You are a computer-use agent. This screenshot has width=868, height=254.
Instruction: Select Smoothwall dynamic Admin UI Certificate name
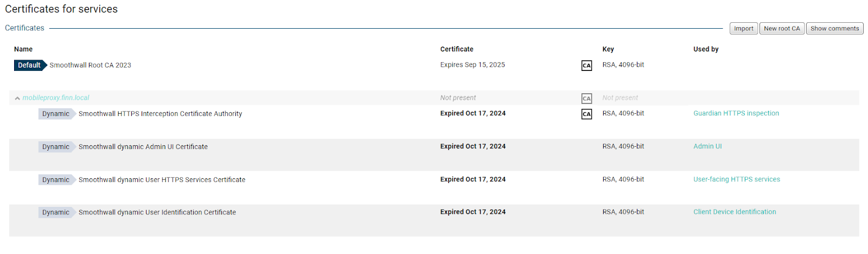pos(143,147)
